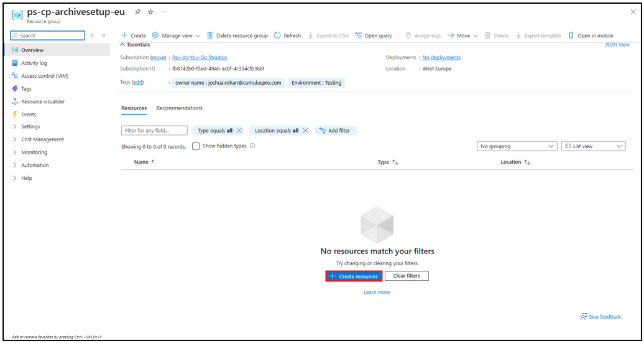This screenshot has height=343, width=644.
Task: Open the Resource visualizer
Action: coord(43,101)
